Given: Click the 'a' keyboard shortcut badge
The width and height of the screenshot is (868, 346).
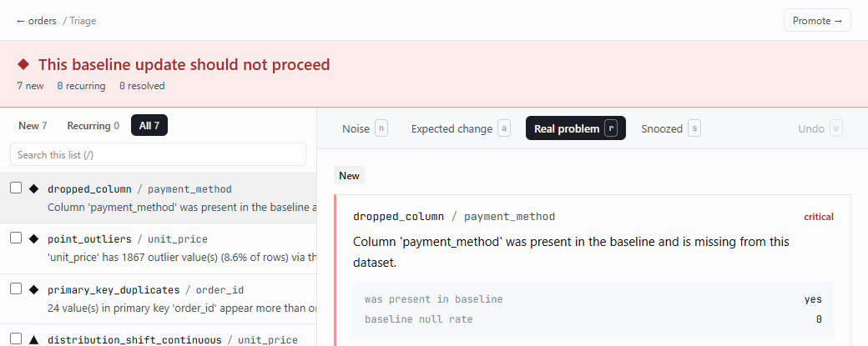Looking at the screenshot, I should coord(504,128).
